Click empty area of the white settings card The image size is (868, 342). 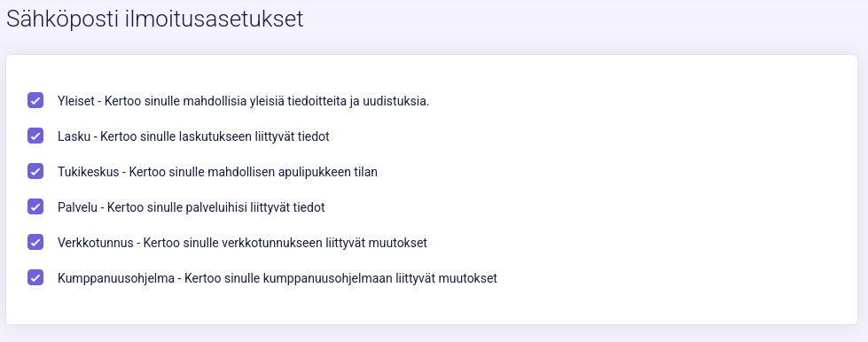664,188
